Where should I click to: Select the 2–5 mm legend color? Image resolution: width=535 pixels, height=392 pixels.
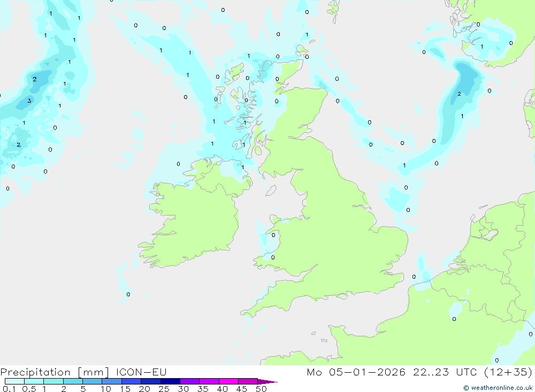click(73, 381)
